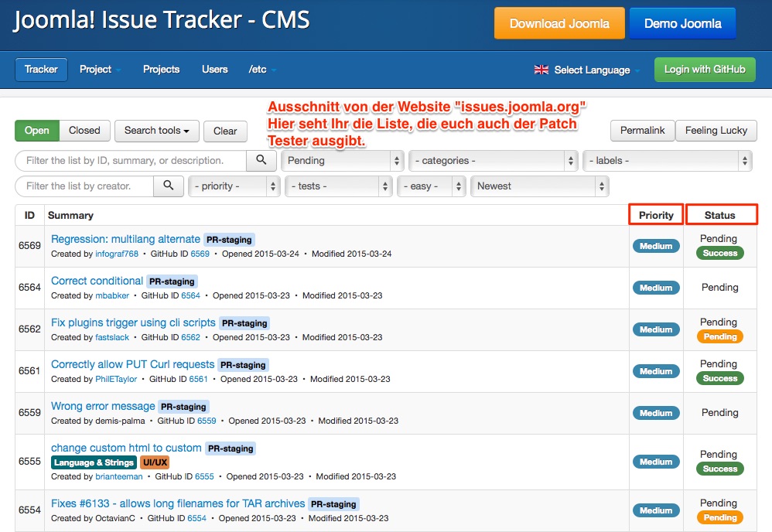Click the Download Joomla button
This screenshot has height=532, width=772.
click(x=559, y=23)
